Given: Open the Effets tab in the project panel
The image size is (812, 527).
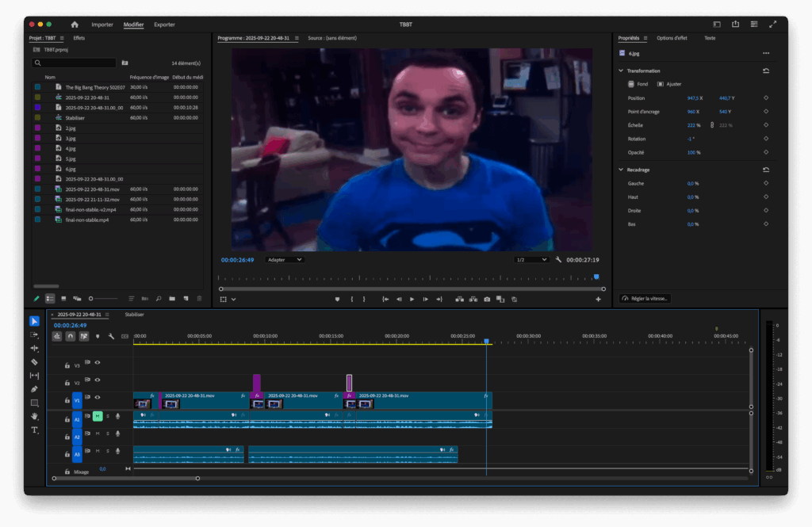Looking at the screenshot, I should (x=79, y=36).
